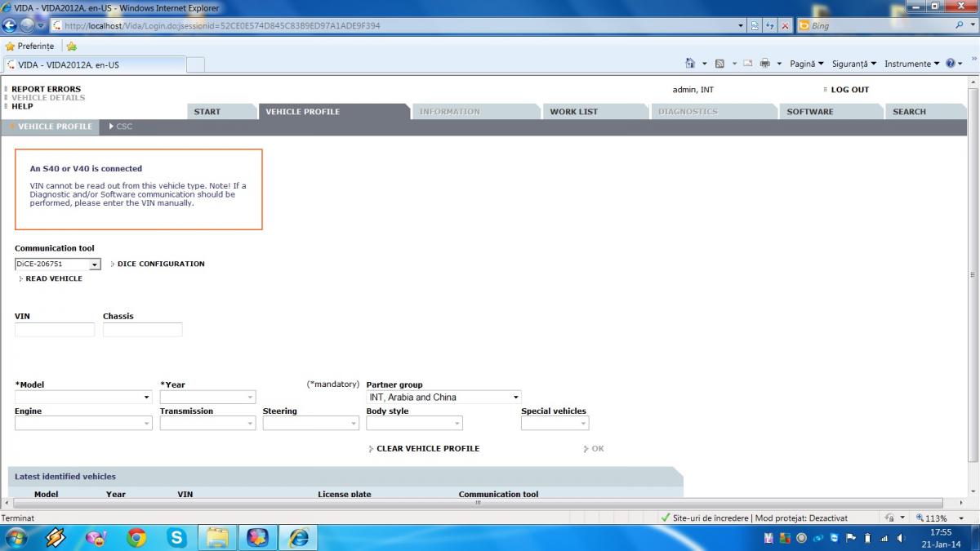980x551 pixels.
Task: Click DICE CONFIGURATION link
Action: click(x=161, y=264)
